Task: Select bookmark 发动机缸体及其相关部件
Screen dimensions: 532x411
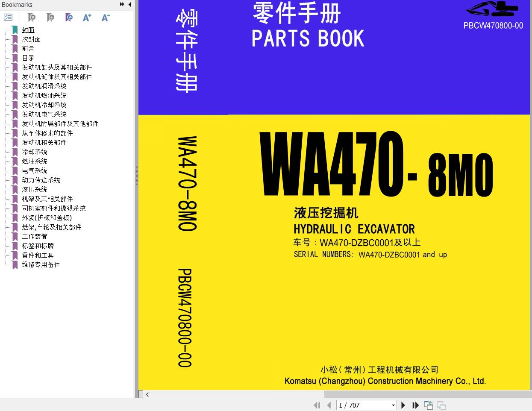Action: pos(57,76)
